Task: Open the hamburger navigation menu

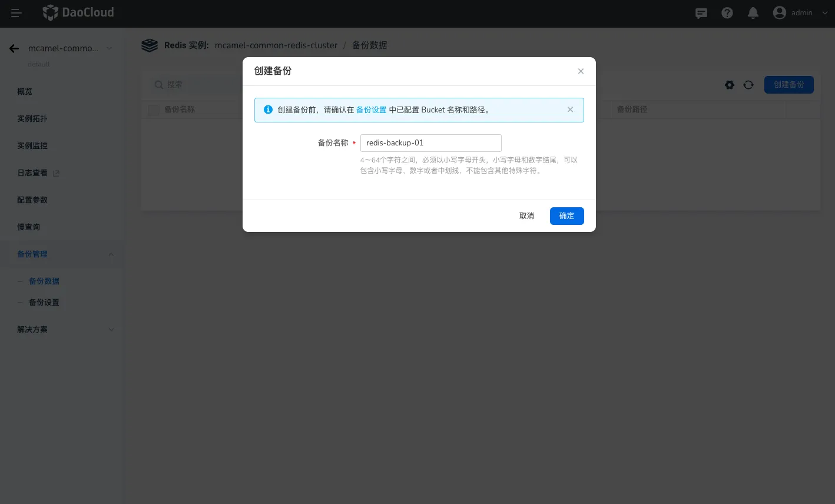Action: pyautogui.click(x=16, y=13)
